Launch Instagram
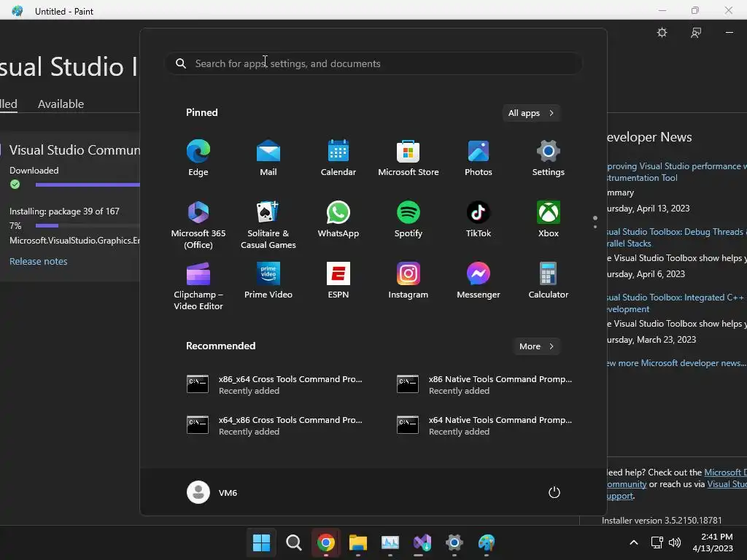747x560 pixels. click(x=409, y=281)
